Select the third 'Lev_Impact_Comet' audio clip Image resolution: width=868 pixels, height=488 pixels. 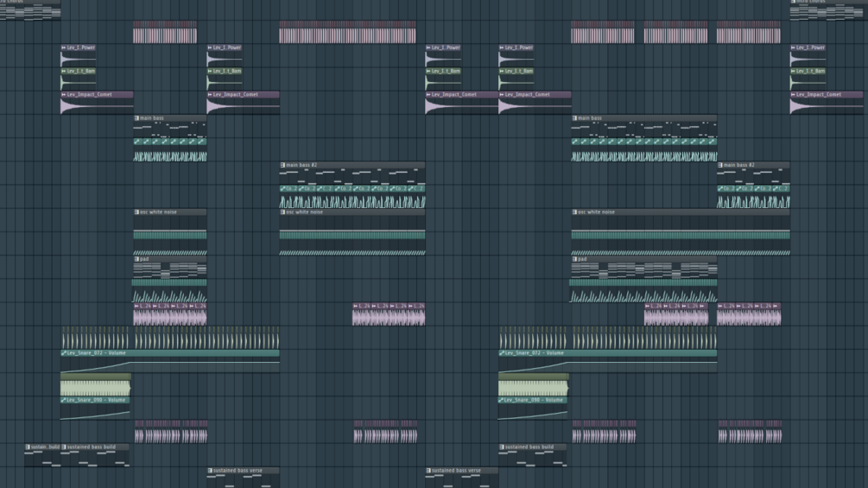(x=462, y=103)
